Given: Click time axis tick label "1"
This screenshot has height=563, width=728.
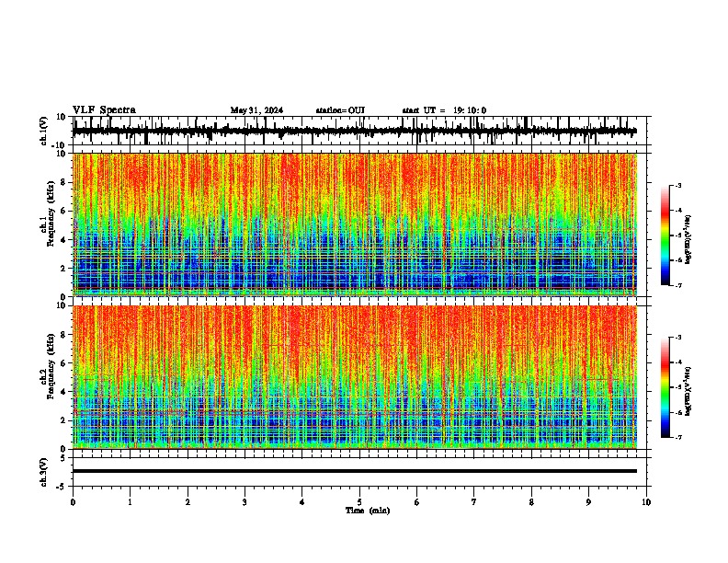Looking at the screenshot, I should (x=130, y=502).
